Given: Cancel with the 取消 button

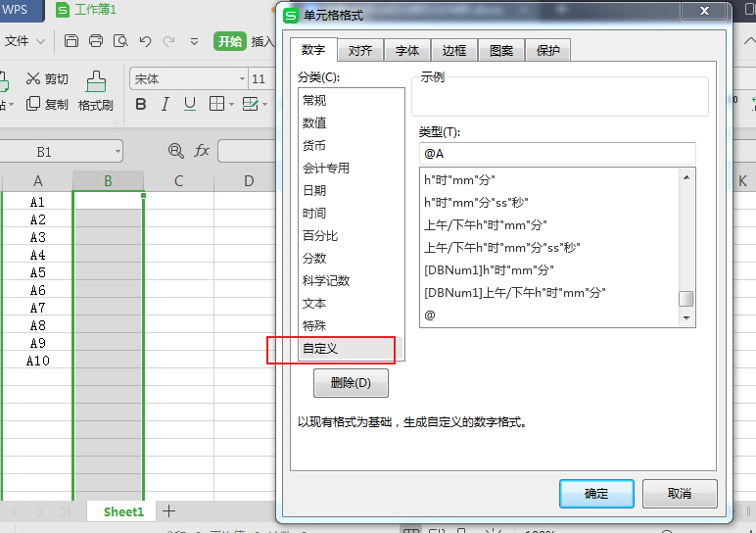Looking at the screenshot, I should click(x=680, y=494).
